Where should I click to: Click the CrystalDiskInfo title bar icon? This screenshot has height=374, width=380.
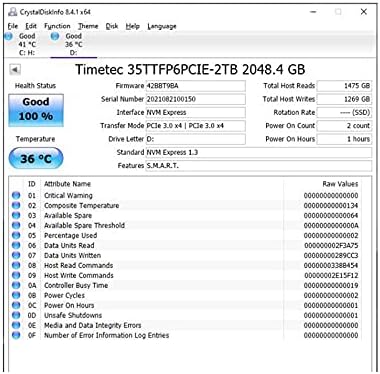click(13, 12)
